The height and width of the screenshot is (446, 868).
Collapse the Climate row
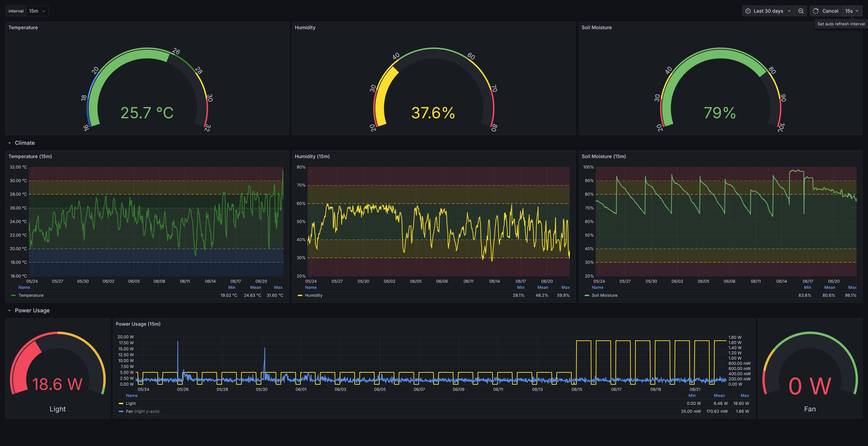24,143
